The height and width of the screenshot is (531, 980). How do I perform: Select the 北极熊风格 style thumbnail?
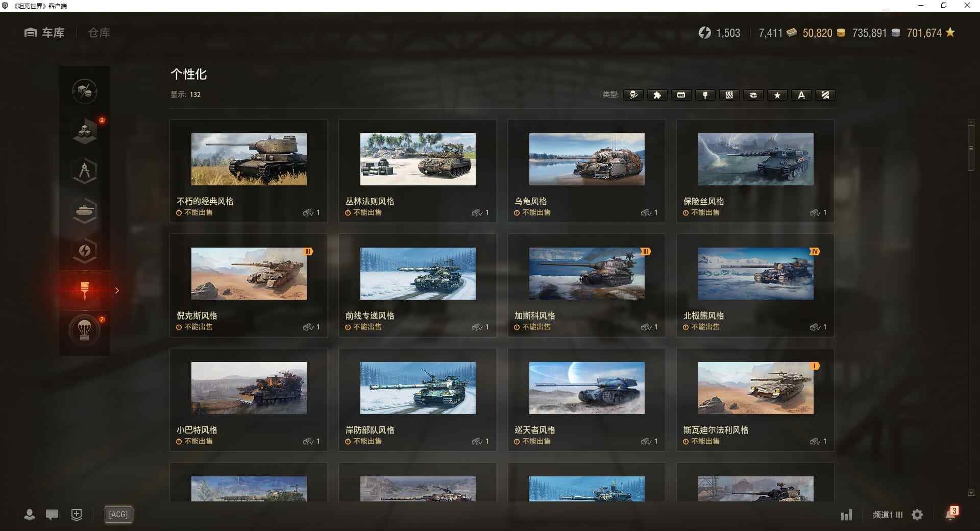tap(755, 274)
